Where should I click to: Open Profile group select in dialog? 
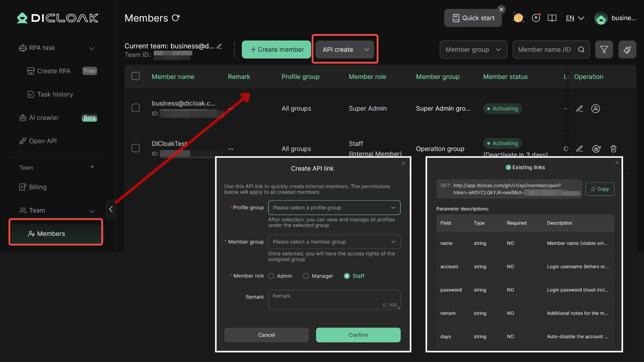click(x=334, y=208)
